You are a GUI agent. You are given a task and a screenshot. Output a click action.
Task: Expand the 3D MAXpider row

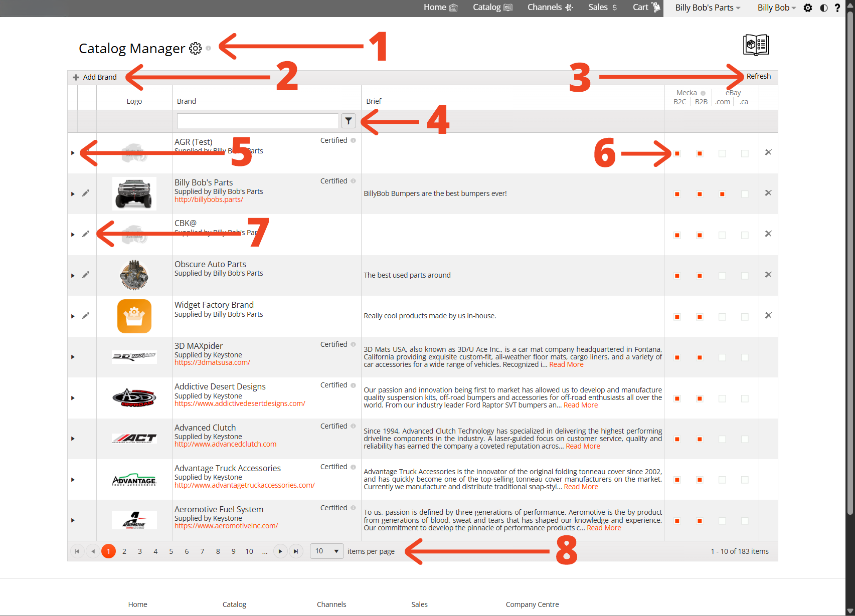[73, 357]
